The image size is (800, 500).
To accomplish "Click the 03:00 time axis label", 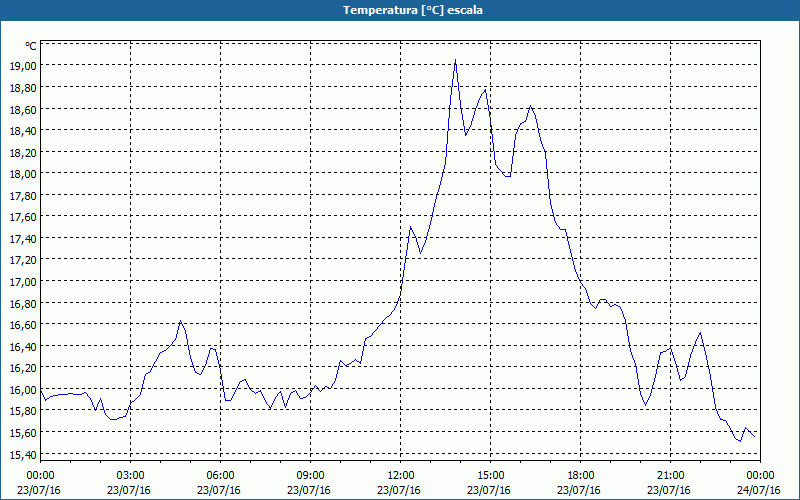I will [x=130, y=476].
